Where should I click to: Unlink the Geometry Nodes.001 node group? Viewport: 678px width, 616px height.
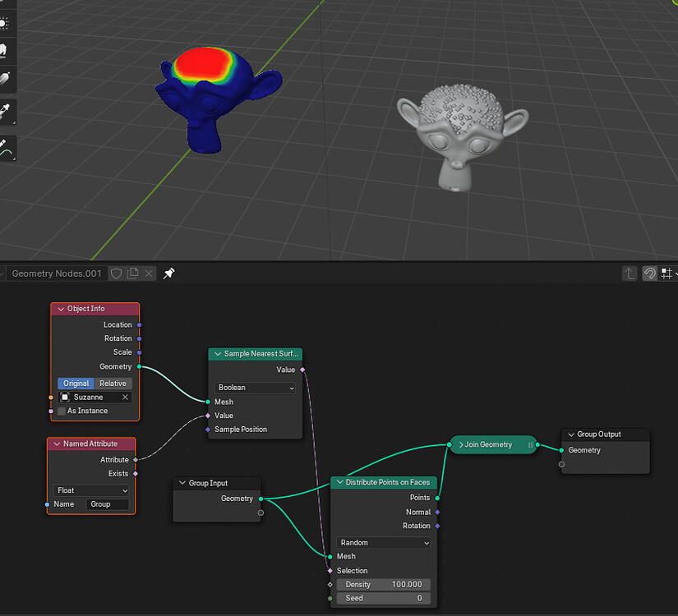click(x=149, y=274)
